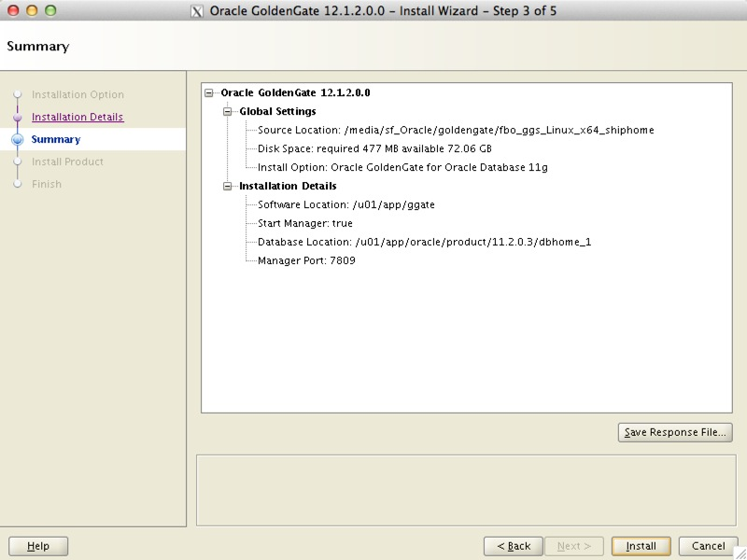Click the Install button

tap(641, 546)
